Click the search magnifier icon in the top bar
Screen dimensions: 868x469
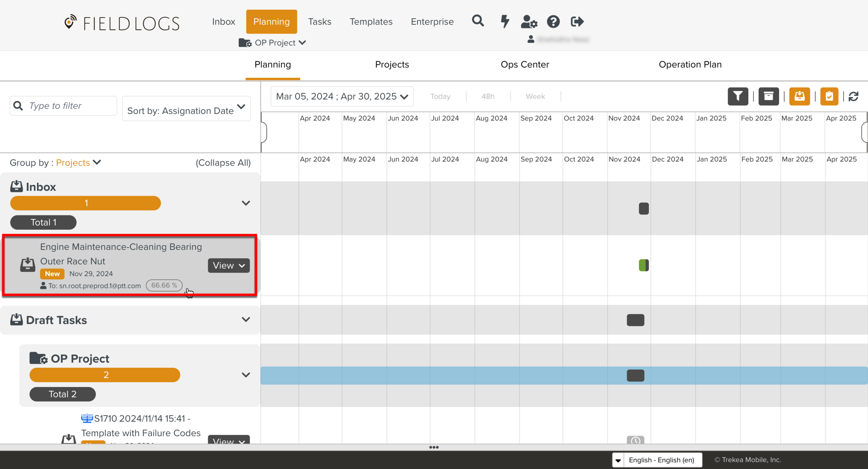[x=478, y=21]
